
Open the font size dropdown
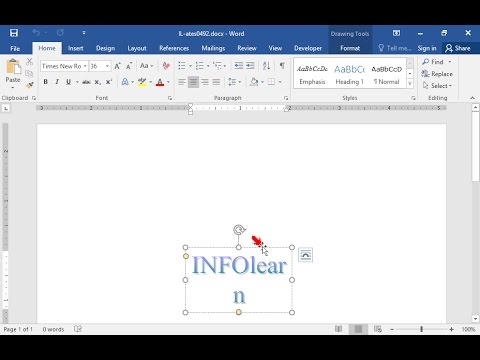tap(107, 66)
